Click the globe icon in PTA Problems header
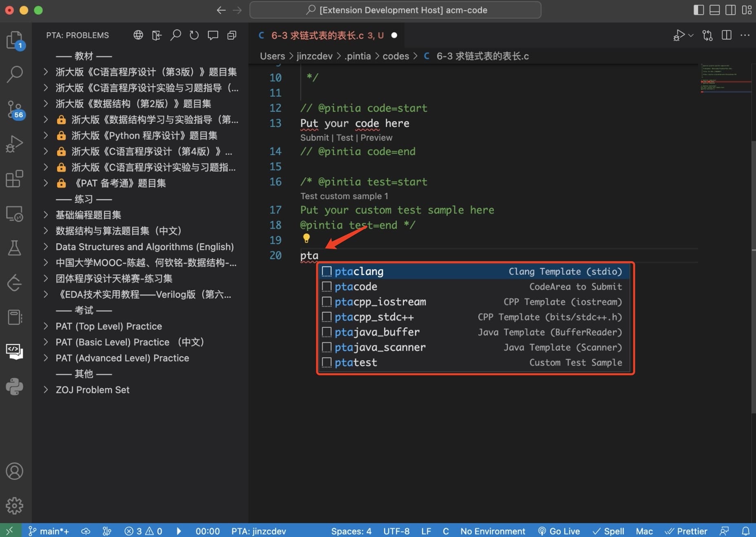The height and width of the screenshot is (537, 756). tap(138, 35)
